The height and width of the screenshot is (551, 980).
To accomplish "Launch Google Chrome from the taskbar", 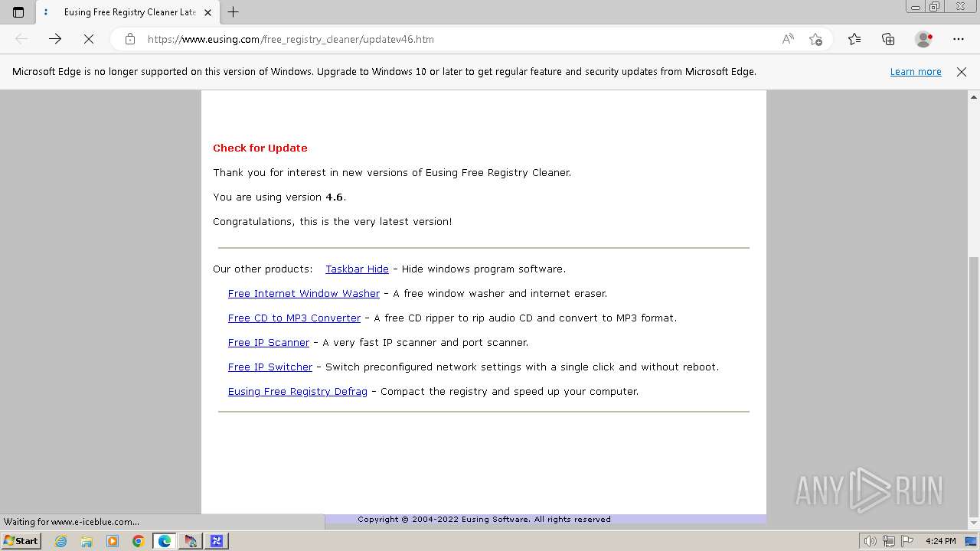I will 139,541.
